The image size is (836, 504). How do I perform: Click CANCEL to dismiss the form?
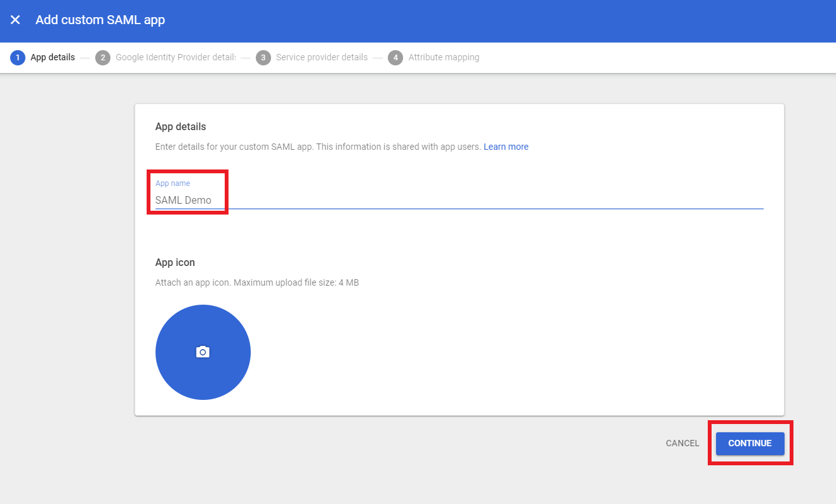coord(682,443)
